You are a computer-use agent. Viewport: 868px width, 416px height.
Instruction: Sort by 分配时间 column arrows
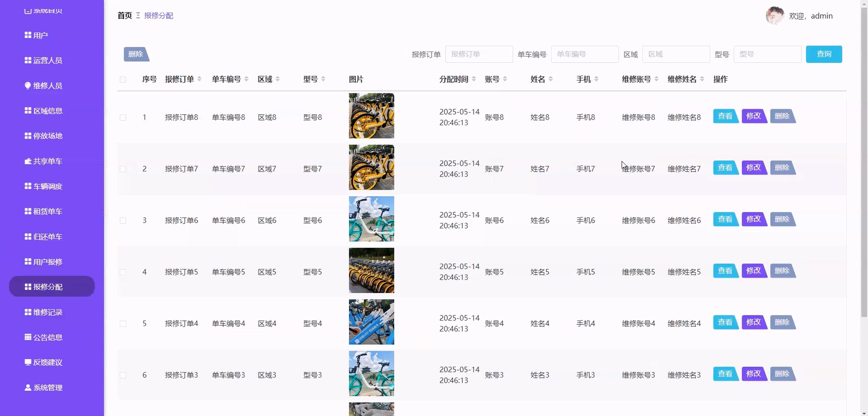point(474,79)
